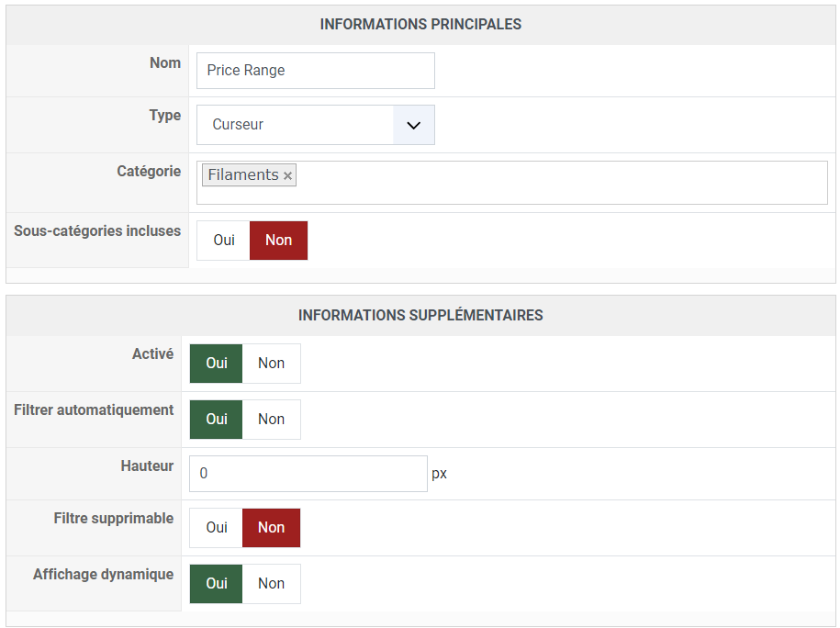Click the Informations principales section header
This screenshot has height=628, width=840.
(x=420, y=25)
